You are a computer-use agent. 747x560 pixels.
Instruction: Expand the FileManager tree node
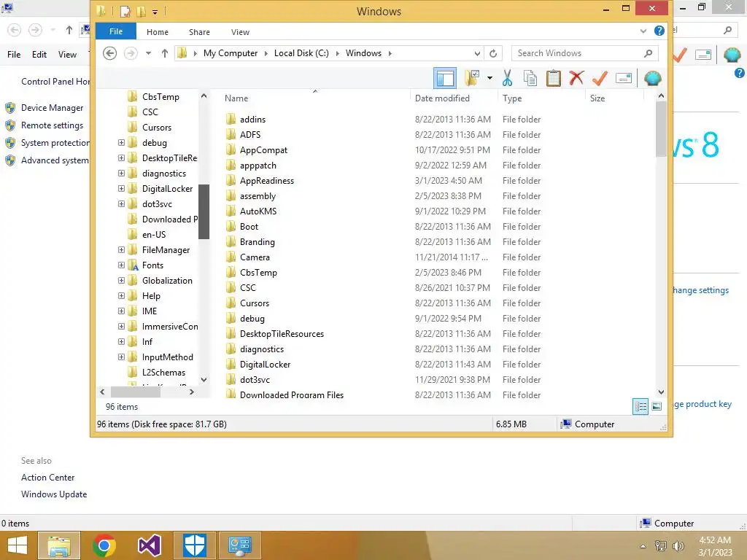pos(121,249)
